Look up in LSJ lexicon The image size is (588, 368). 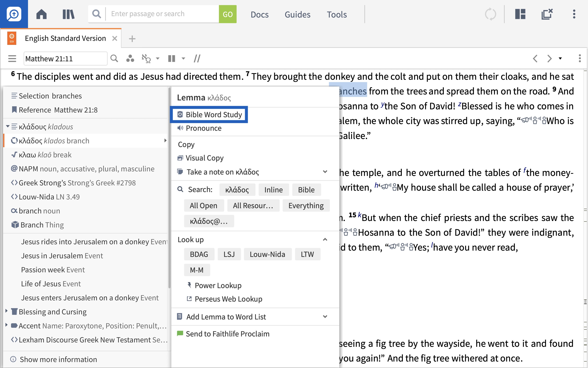pos(229,254)
